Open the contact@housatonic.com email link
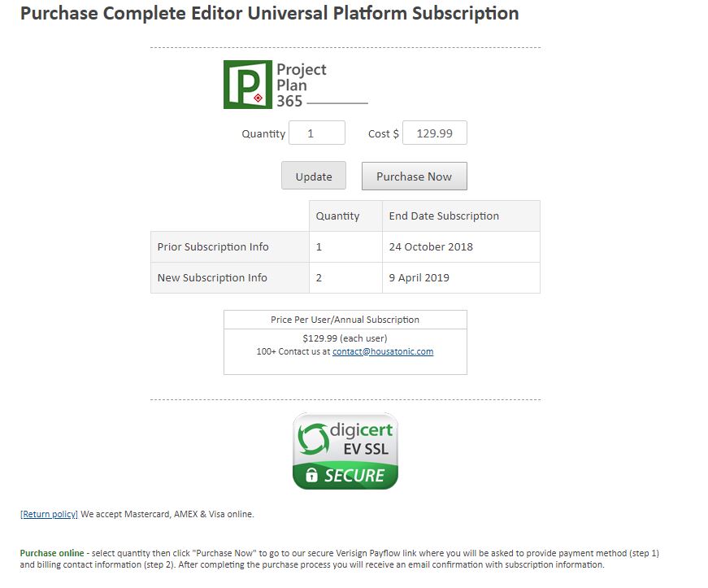This screenshot has width=708, height=588. pos(383,351)
